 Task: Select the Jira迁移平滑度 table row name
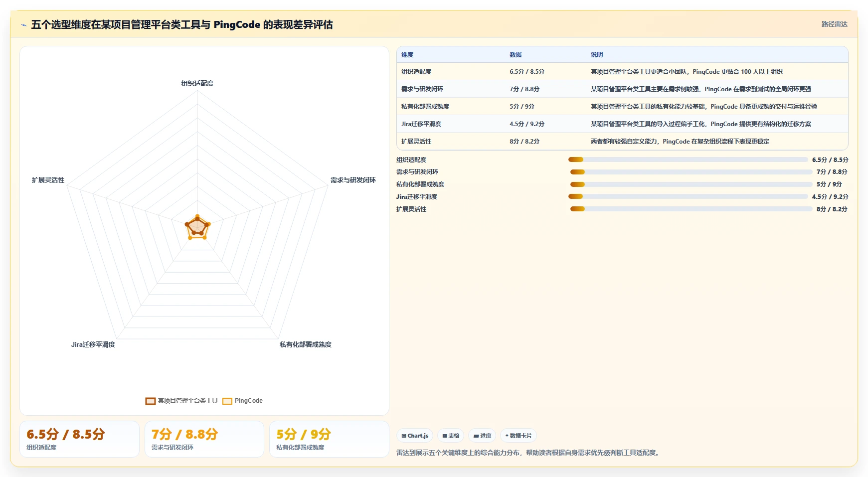pyautogui.click(x=421, y=124)
